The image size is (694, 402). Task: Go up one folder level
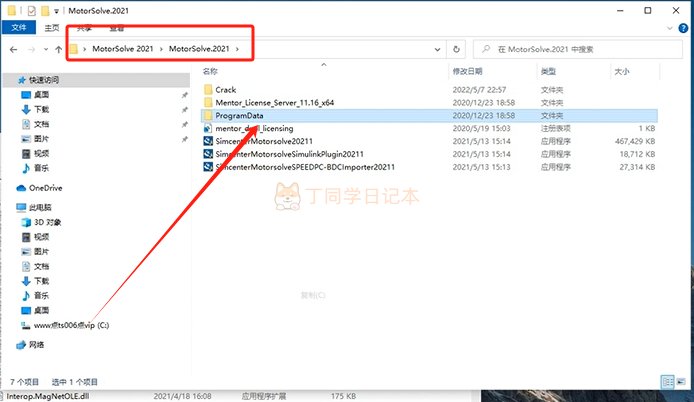click(x=58, y=50)
